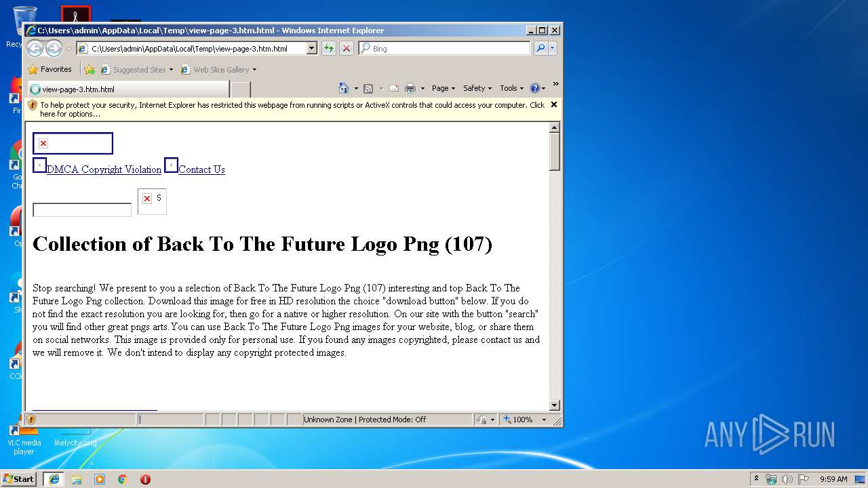Launch Chrome from the taskbar
Screen dimensions: 868x488
click(x=123, y=479)
